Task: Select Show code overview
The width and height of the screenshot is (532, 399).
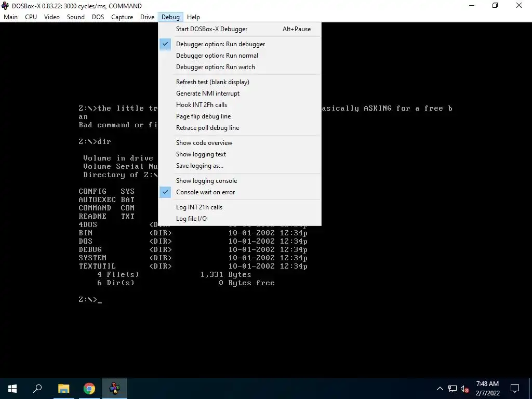Action: (240, 143)
